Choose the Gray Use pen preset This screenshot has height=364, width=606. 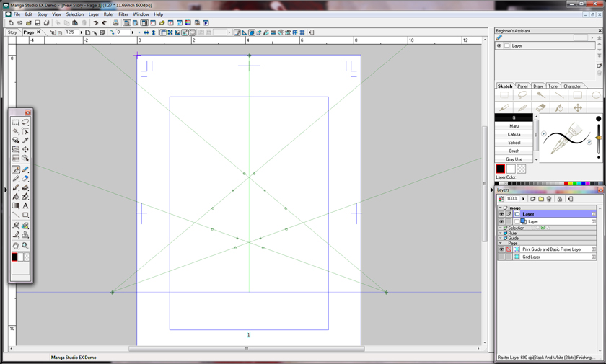[x=514, y=159]
